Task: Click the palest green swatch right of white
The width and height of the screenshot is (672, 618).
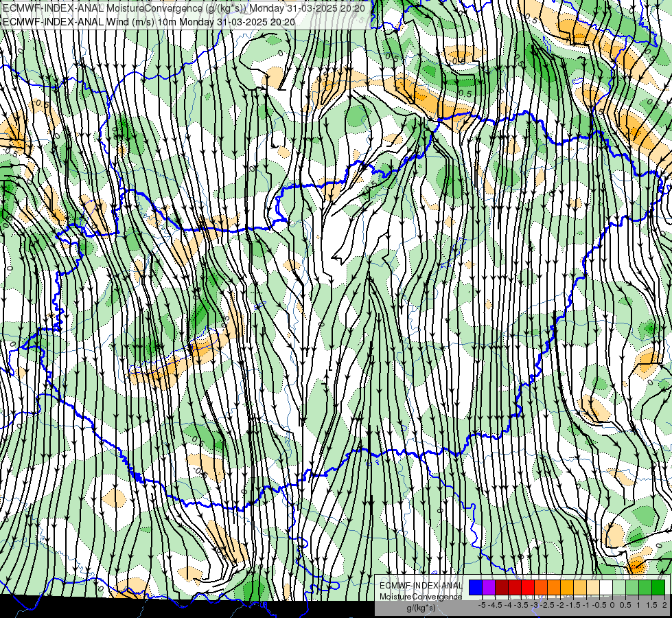Action: 619,588
